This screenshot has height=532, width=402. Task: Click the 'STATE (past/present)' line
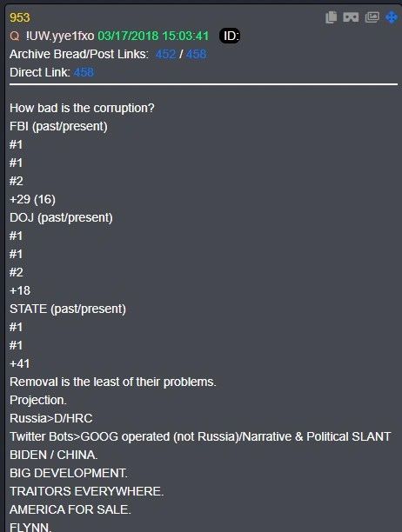click(x=68, y=309)
